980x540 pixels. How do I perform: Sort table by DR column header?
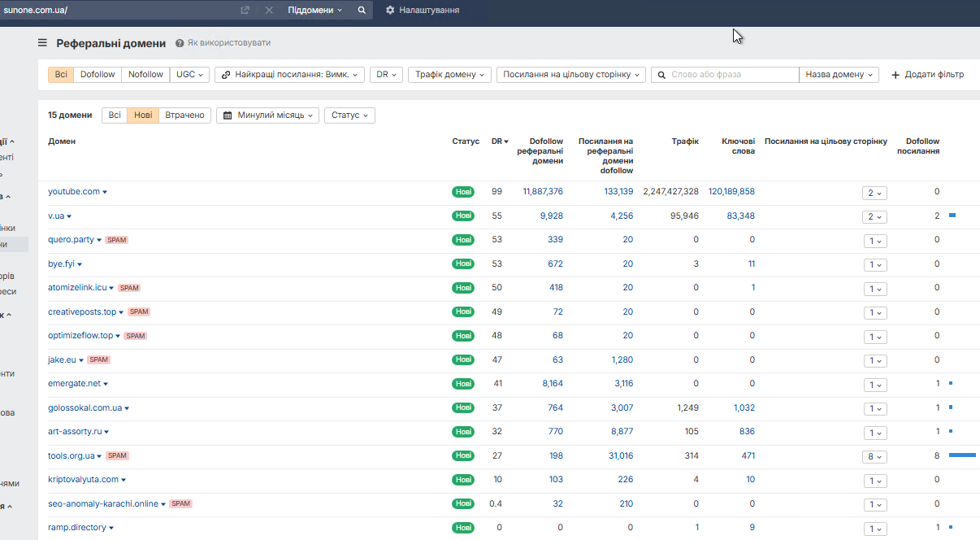499,142
